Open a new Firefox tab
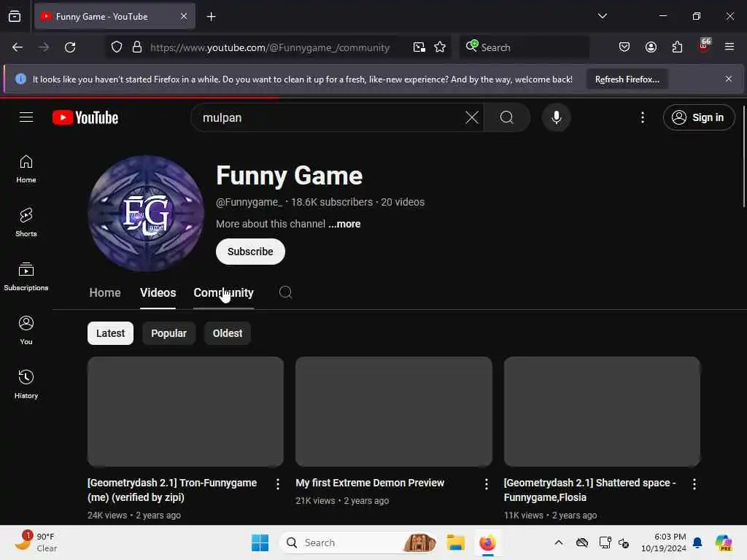This screenshot has width=747, height=560. tap(211, 17)
